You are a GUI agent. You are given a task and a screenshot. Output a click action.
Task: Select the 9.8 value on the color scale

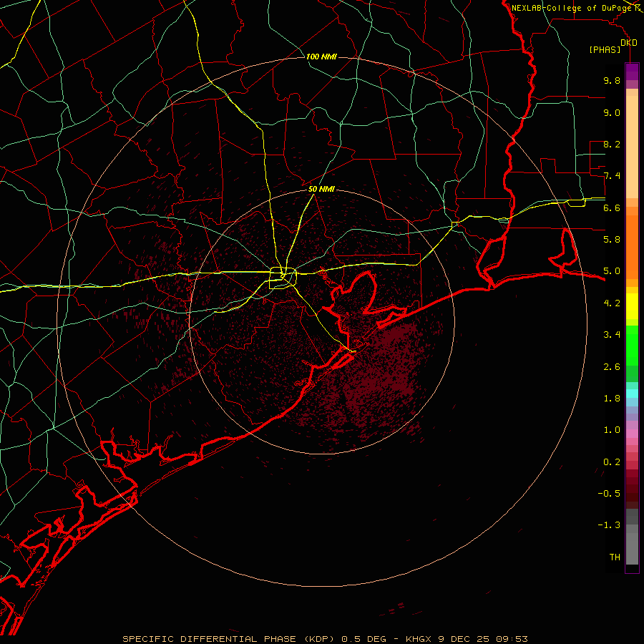point(612,80)
